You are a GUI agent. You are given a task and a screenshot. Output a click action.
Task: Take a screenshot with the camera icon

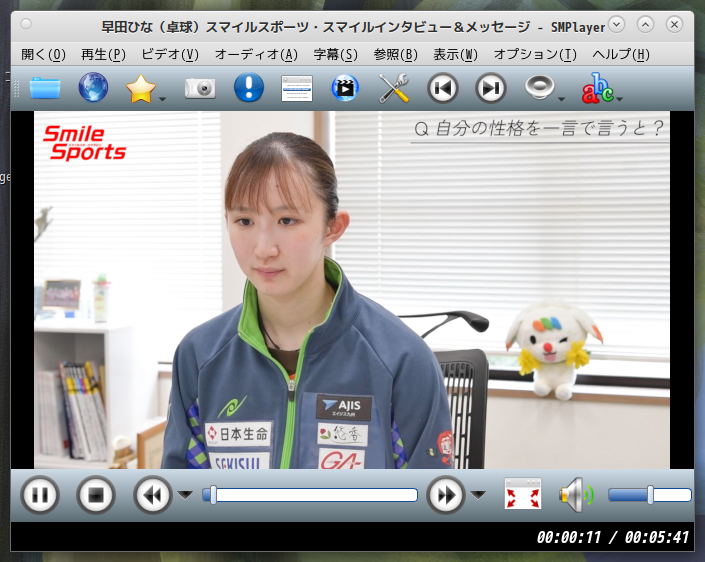click(x=200, y=88)
